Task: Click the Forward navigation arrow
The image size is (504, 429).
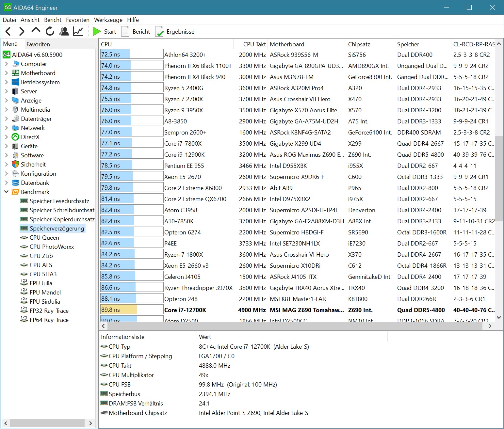Action: point(22,31)
